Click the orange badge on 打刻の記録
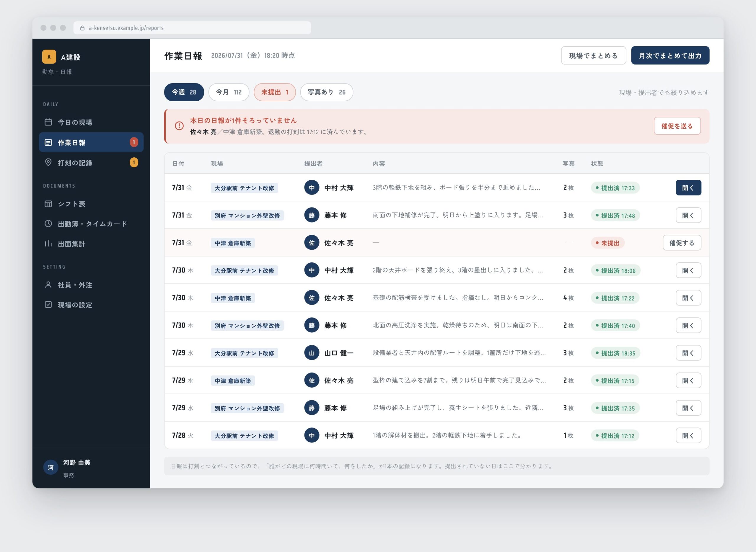The image size is (756, 552). click(x=134, y=162)
